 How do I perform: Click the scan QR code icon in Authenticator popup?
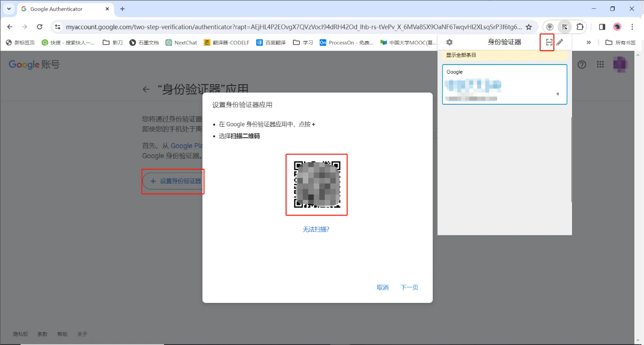pos(549,42)
